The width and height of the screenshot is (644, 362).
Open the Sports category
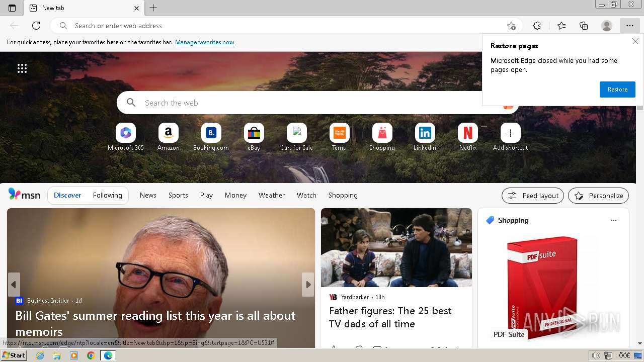tap(178, 195)
